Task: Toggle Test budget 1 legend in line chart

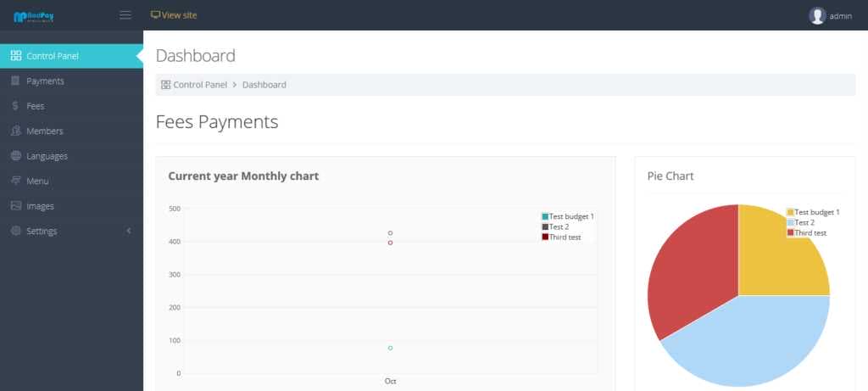Action: [x=568, y=216]
